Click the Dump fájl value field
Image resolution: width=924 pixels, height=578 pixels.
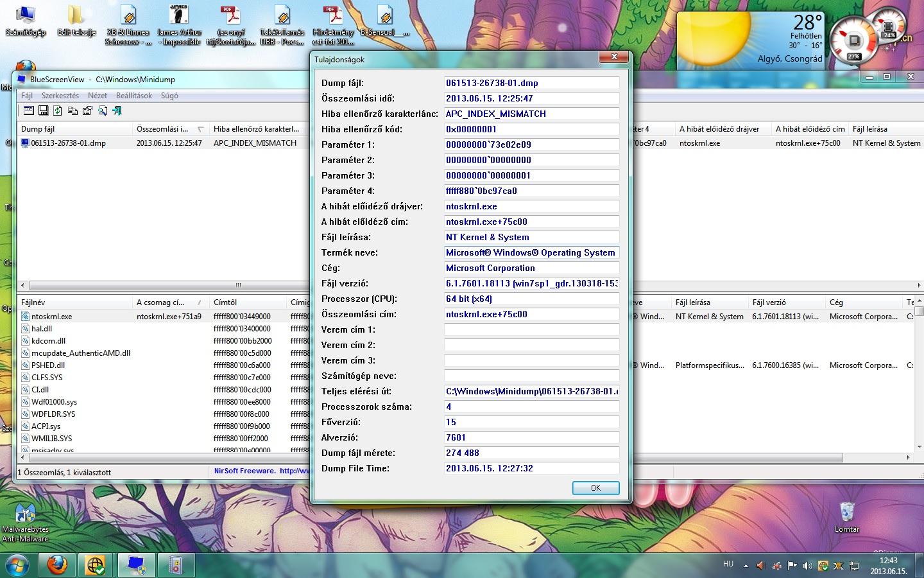(x=531, y=83)
